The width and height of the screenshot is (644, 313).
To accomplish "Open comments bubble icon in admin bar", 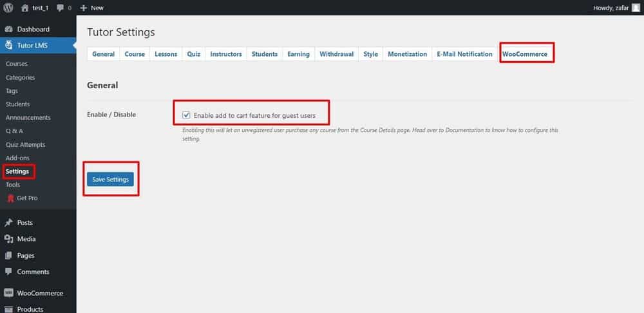I will pyautogui.click(x=60, y=8).
